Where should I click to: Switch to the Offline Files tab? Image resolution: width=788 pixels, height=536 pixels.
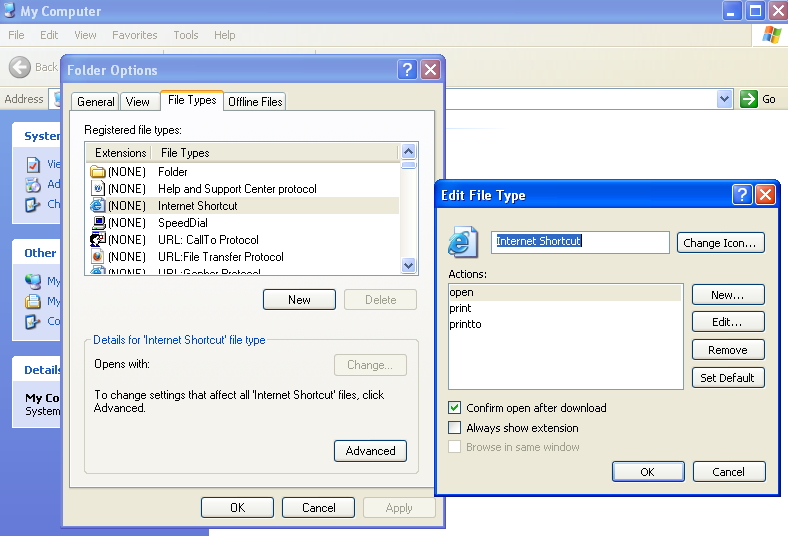point(255,101)
